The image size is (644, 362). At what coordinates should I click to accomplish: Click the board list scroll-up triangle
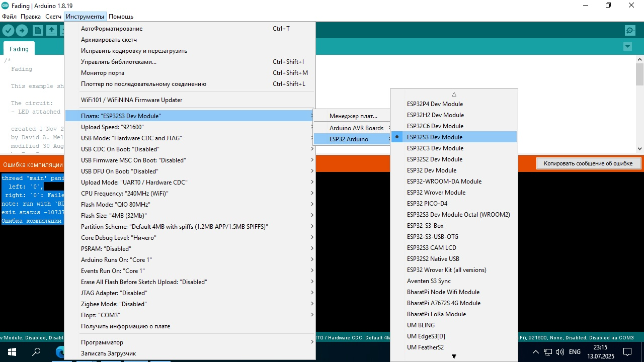pyautogui.click(x=454, y=94)
